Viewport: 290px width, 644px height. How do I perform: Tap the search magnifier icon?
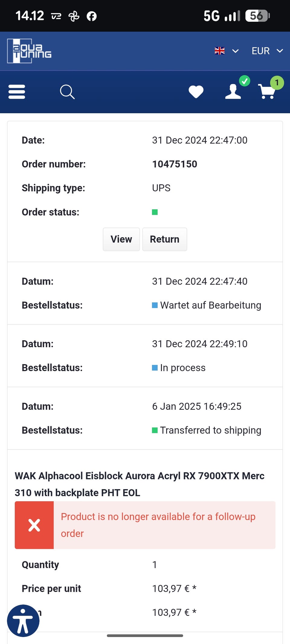(67, 92)
